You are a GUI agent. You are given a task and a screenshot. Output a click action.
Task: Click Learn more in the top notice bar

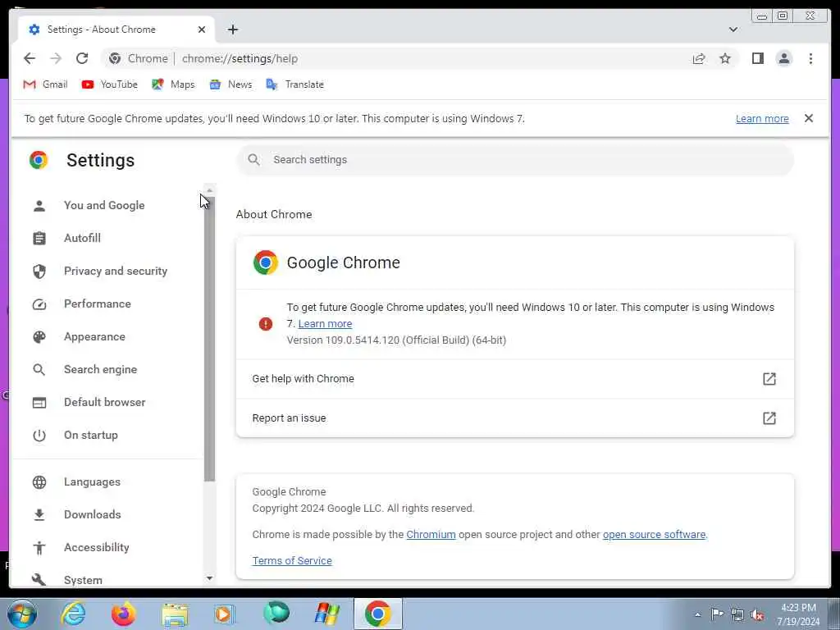click(x=762, y=119)
